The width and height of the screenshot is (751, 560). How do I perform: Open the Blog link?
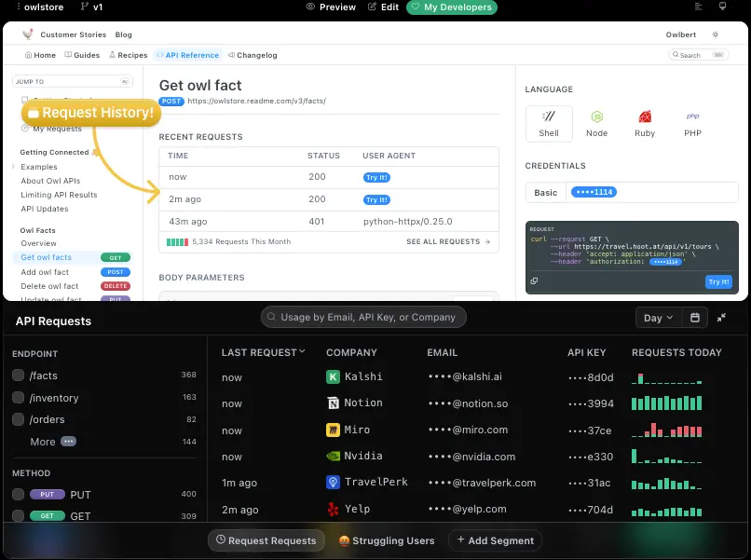[124, 34]
